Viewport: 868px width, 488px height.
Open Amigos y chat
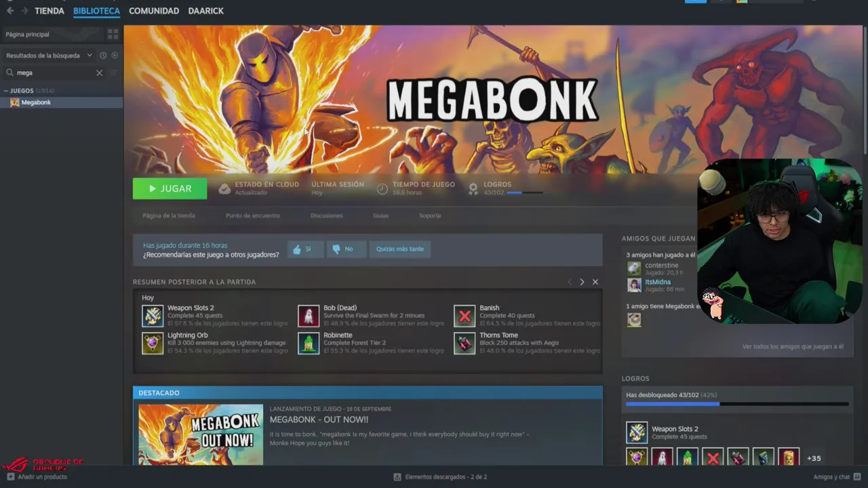pos(837,477)
